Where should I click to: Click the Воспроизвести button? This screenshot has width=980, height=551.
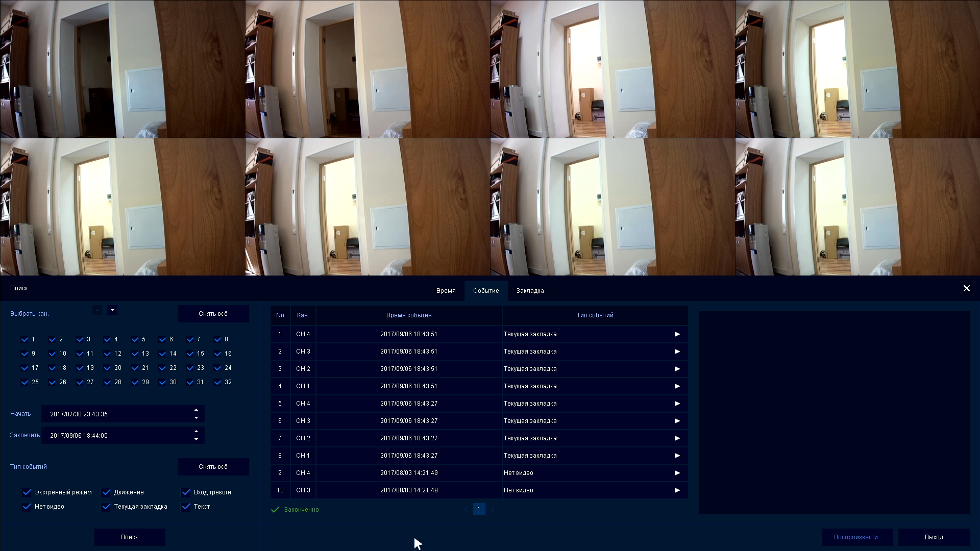click(x=856, y=537)
